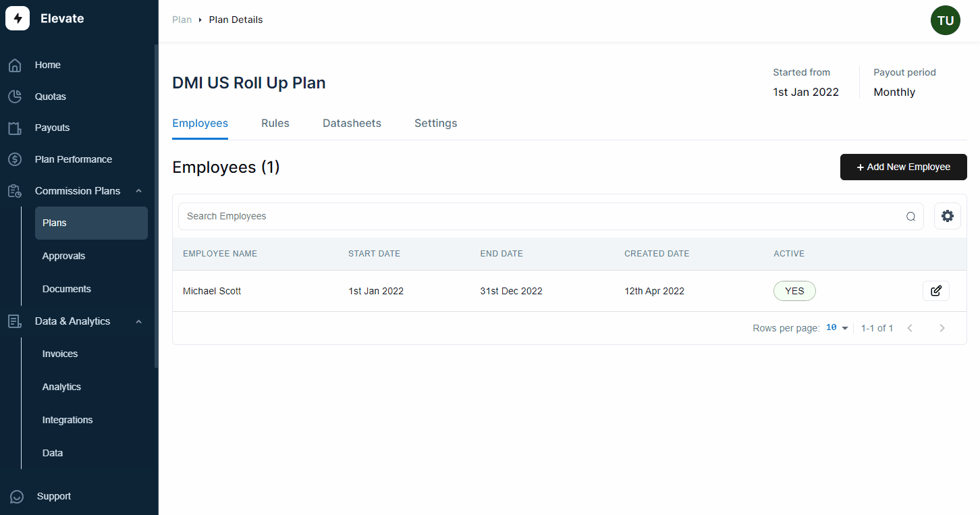Open Home via its house icon

(15, 65)
